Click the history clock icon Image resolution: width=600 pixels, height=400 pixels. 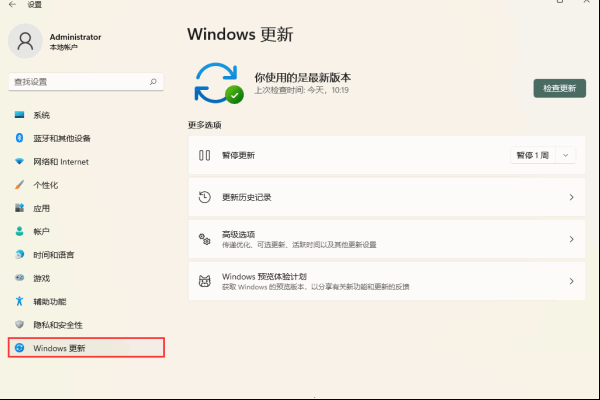(x=204, y=197)
